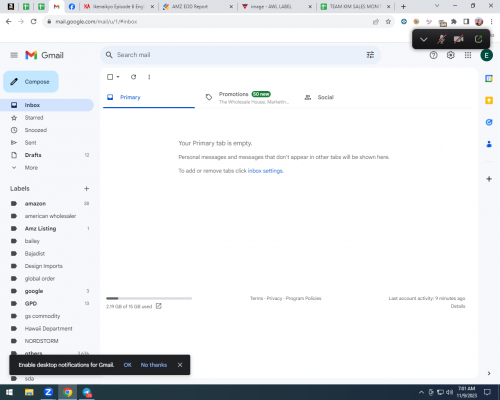This screenshot has height=400, width=500.
Task: Open account activity Details link
Action: (458, 306)
